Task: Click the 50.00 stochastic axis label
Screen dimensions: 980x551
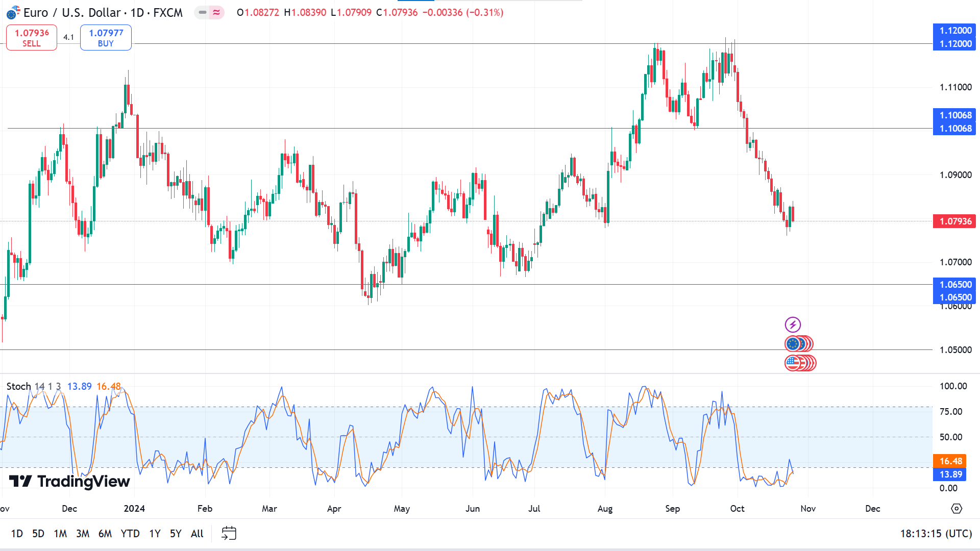Action: coord(951,437)
